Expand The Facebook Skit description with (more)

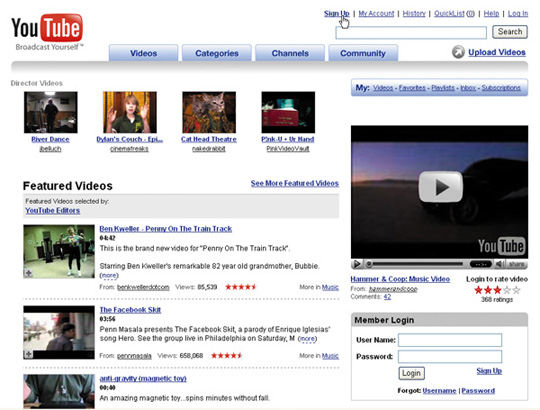pyautogui.click(x=307, y=339)
